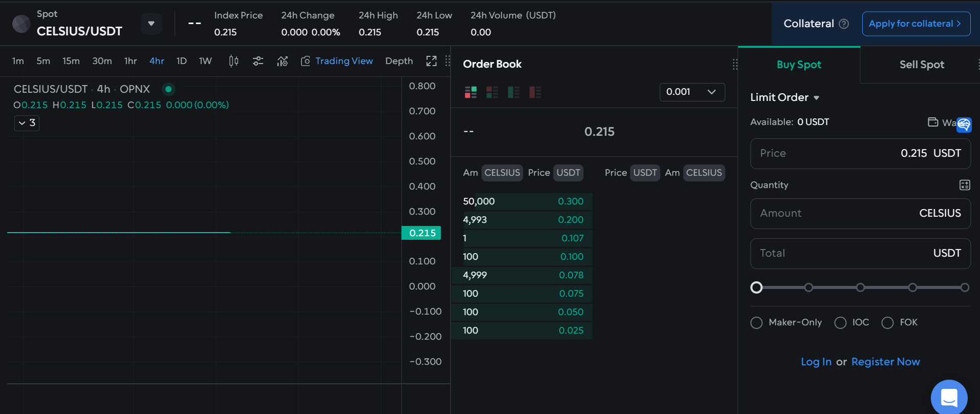Screen dimensions: 980x414
Task: Open the chart indicators icon
Action: [x=282, y=61]
